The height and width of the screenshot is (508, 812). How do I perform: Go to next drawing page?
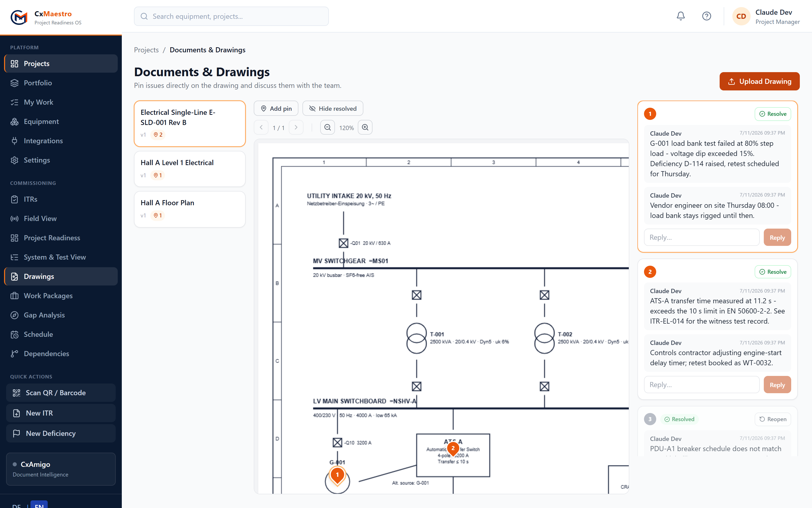click(x=296, y=127)
